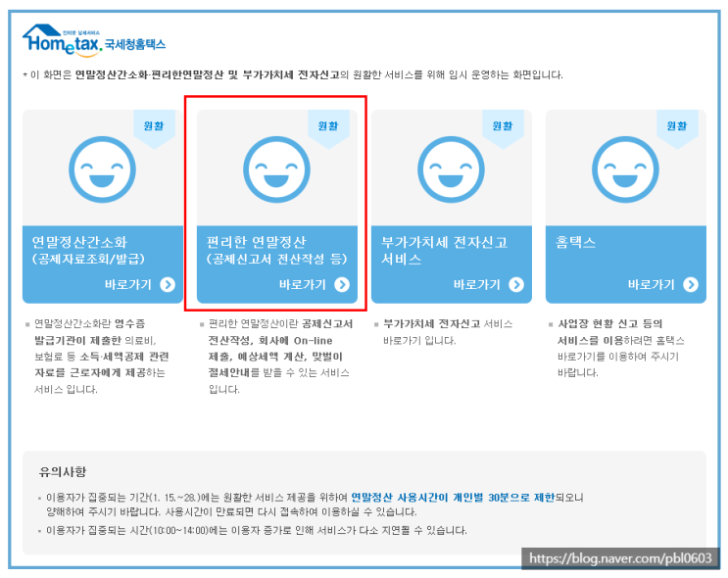Click the 유의사항 heading
The width and height of the screenshot is (728, 578).
[63, 471]
